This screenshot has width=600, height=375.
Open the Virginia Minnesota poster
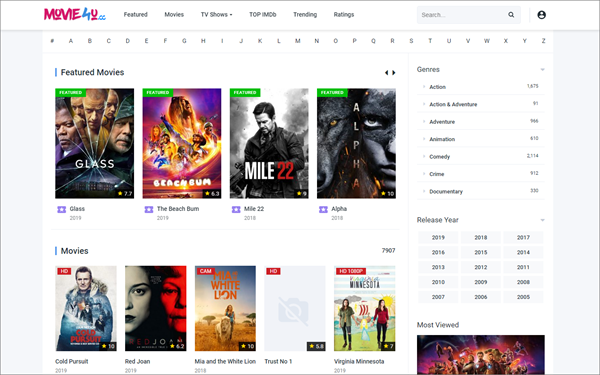pos(365,308)
